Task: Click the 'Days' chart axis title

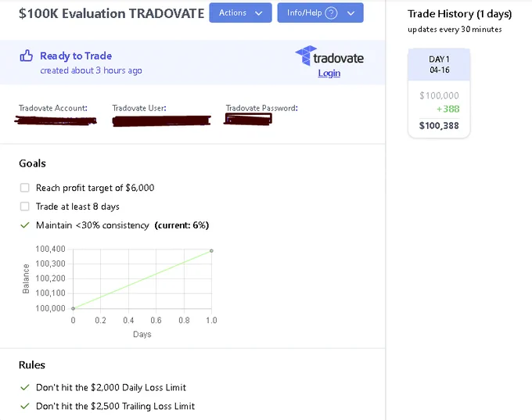Action: (142, 334)
